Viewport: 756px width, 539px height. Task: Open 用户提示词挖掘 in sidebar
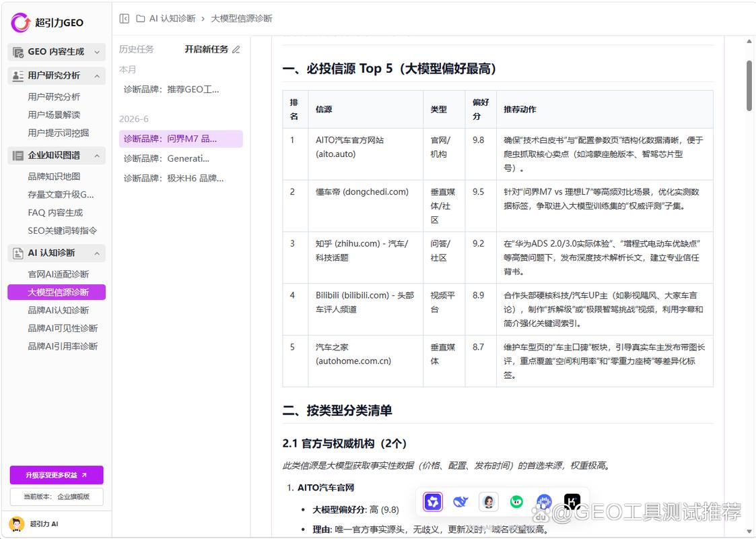59,133
